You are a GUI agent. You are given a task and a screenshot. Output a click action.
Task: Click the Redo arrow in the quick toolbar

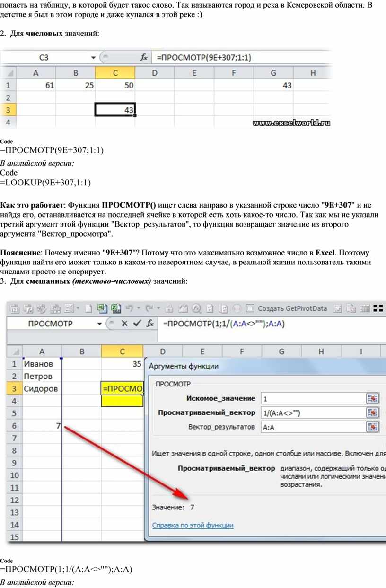click(149, 308)
